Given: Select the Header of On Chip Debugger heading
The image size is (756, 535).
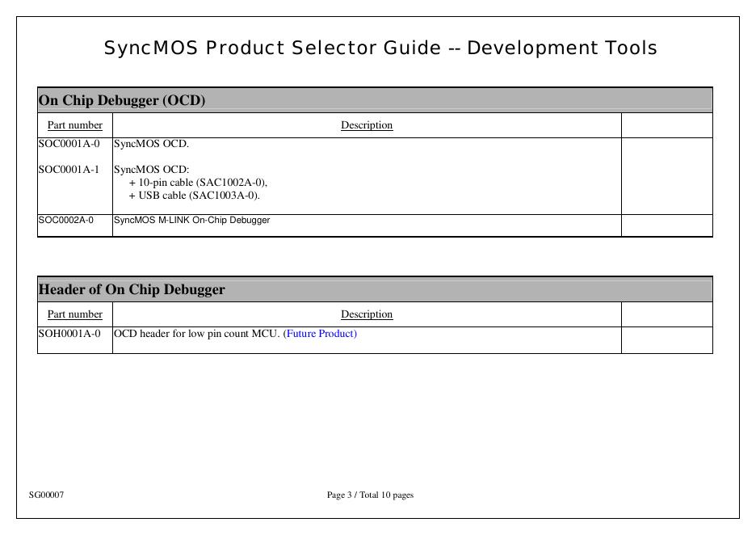Looking at the screenshot, I should click(132, 289).
